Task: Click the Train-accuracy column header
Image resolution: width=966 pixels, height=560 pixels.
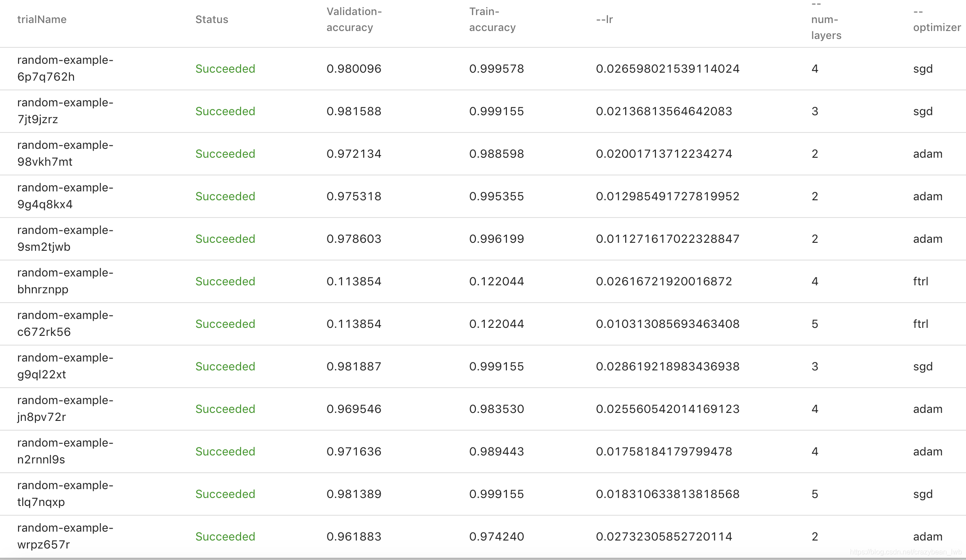Action: 492,19
